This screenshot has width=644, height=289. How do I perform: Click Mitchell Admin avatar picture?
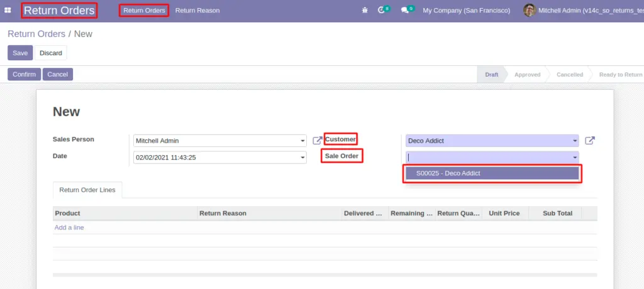click(x=530, y=10)
